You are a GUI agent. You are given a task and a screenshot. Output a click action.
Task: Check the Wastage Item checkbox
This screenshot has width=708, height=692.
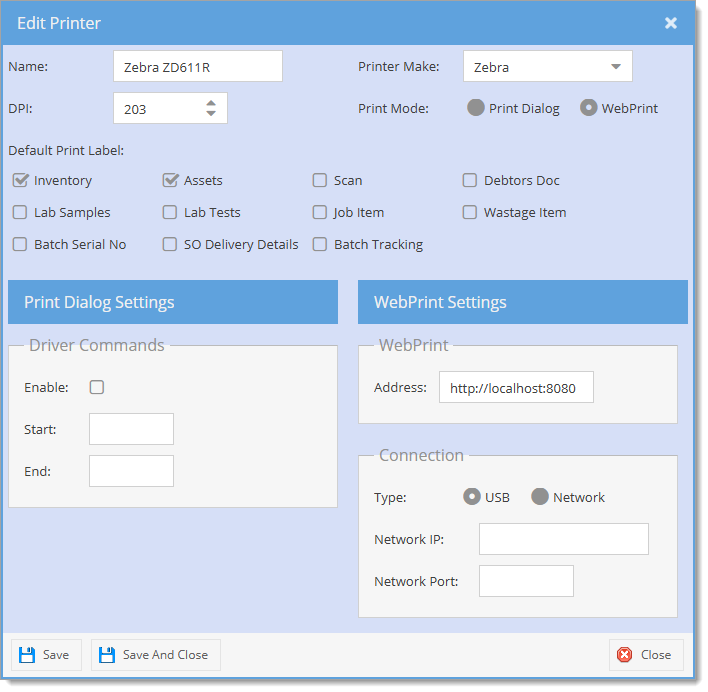[470, 212]
